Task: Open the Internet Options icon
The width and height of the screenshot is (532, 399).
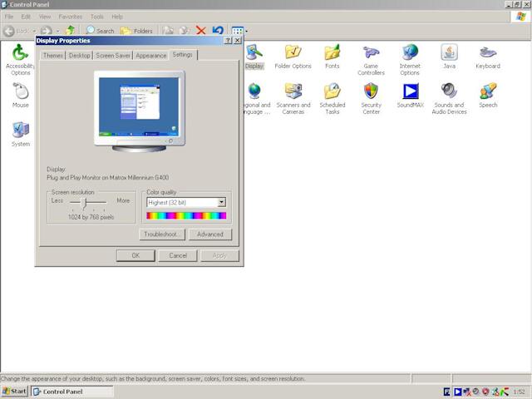Action: 410,60
